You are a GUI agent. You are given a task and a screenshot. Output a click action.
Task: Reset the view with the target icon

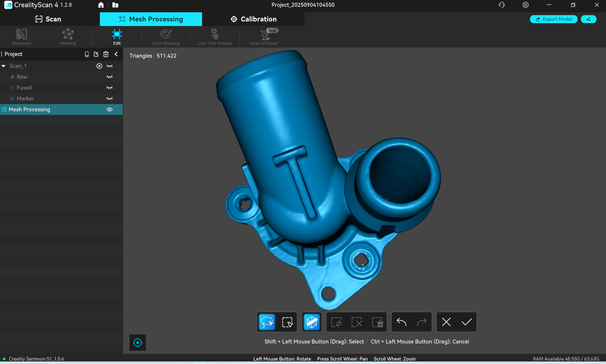click(138, 343)
